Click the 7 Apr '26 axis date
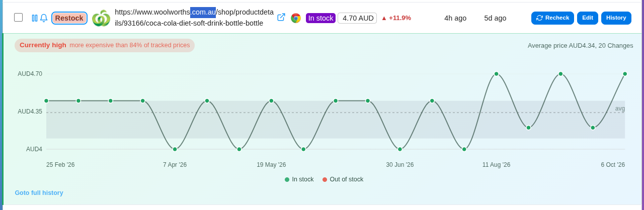 (x=175, y=165)
